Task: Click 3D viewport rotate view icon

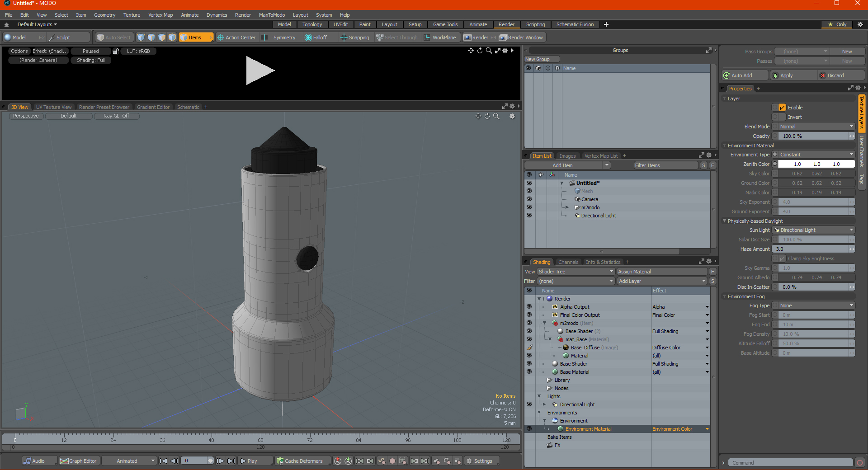Action: click(x=487, y=116)
